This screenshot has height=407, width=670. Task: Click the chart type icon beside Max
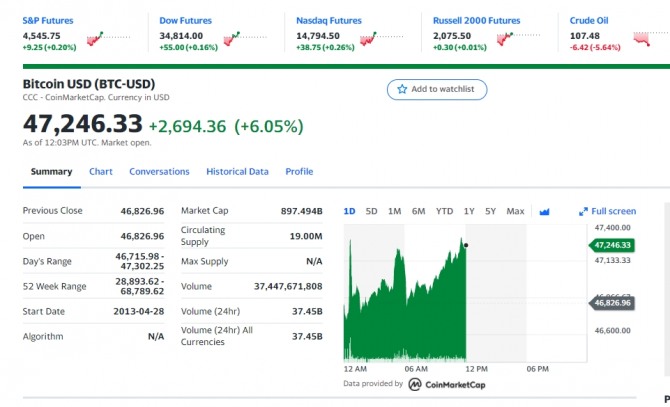(x=545, y=211)
